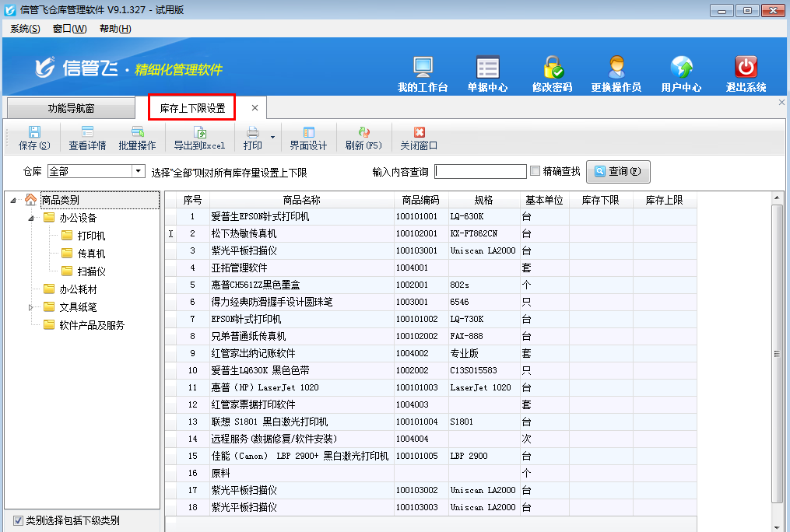The image size is (790, 532).
Task: Open the 打印 dropdown arrow
Action: click(x=272, y=138)
